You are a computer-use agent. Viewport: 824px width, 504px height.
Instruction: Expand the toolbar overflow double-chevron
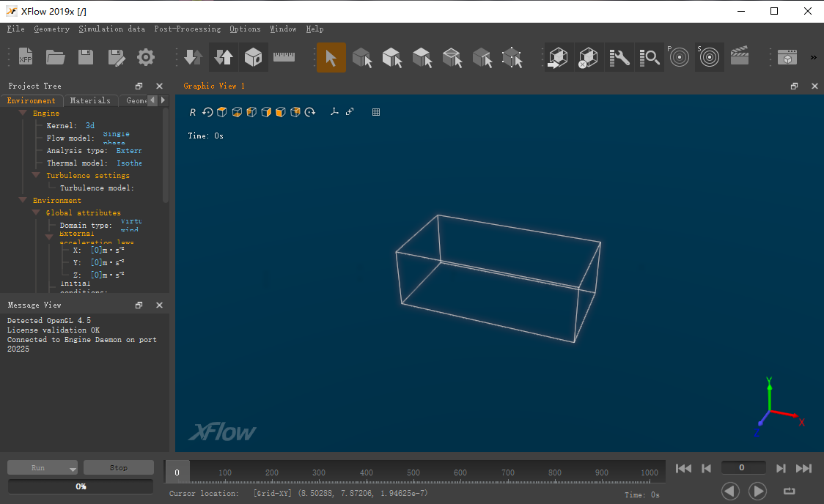pyautogui.click(x=814, y=57)
